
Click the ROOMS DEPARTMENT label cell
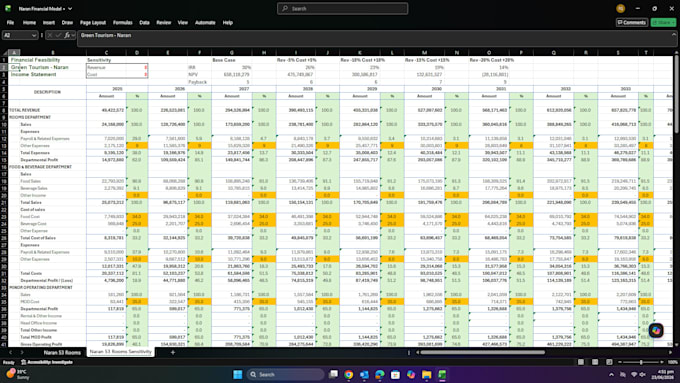coord(30,117)
